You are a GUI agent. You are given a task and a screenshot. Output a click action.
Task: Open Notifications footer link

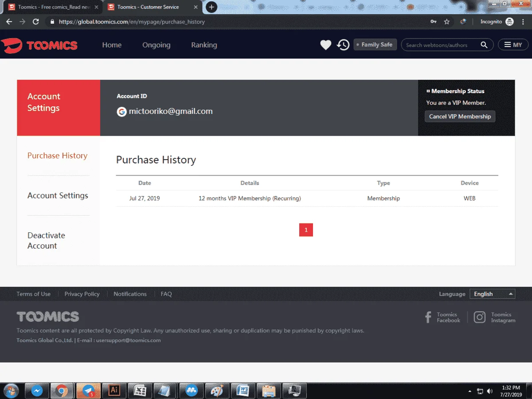[x=130, y=294]
